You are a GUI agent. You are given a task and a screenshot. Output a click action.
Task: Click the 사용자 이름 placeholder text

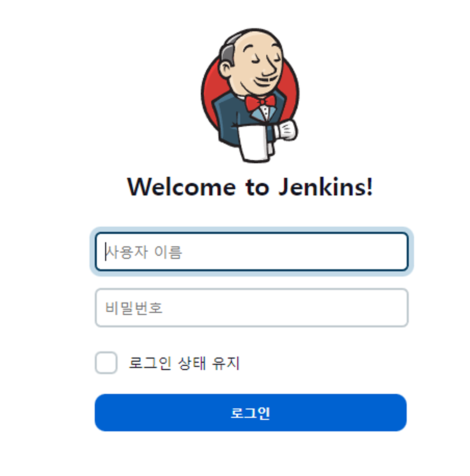pos(144,252)
